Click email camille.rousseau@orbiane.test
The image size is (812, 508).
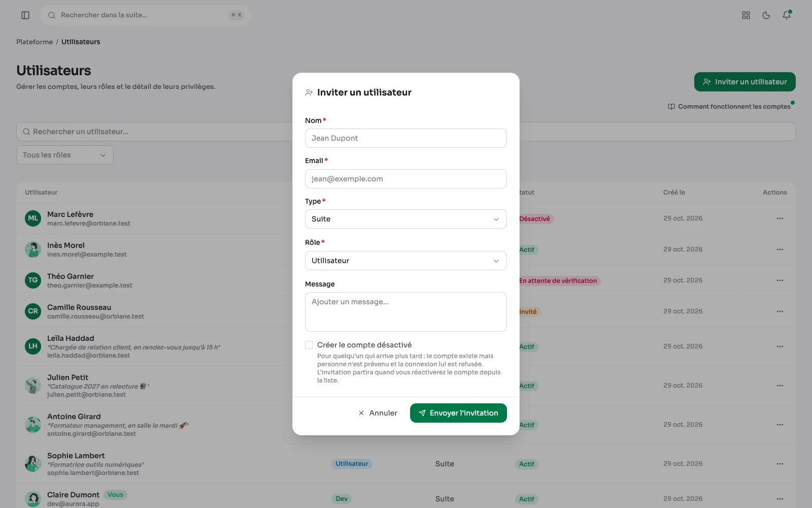95,316
